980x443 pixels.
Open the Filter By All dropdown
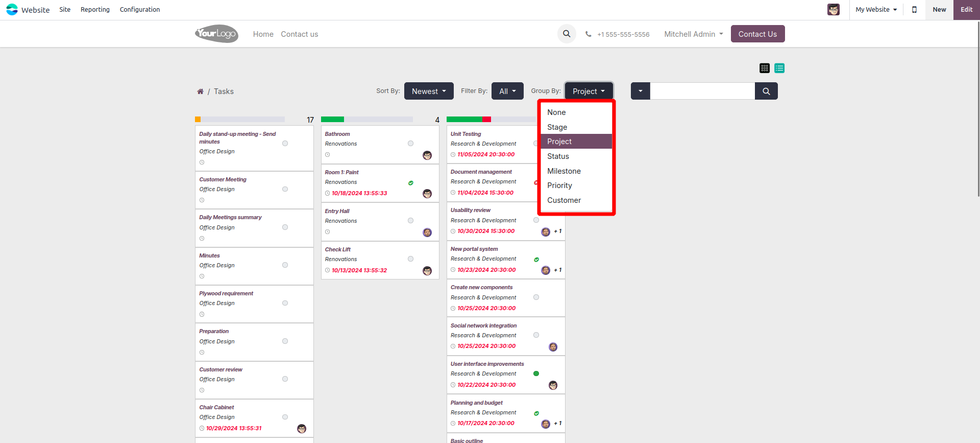click(507, 91)
